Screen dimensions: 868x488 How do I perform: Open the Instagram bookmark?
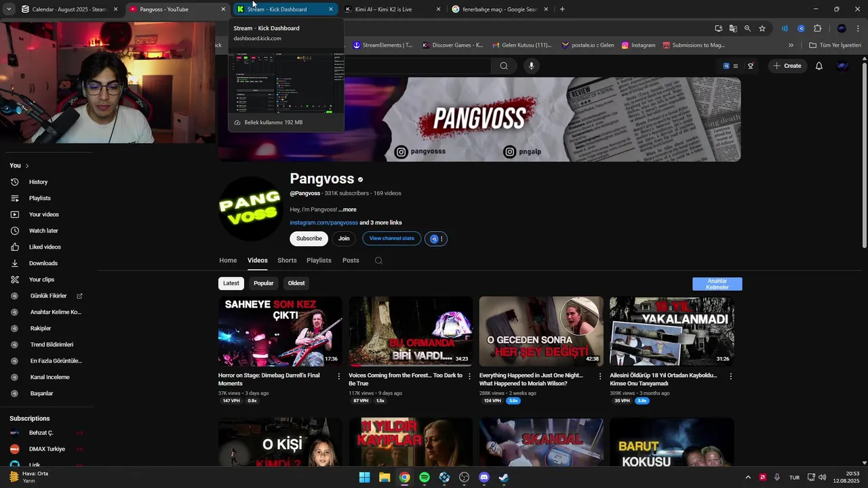tap(638, 45)
